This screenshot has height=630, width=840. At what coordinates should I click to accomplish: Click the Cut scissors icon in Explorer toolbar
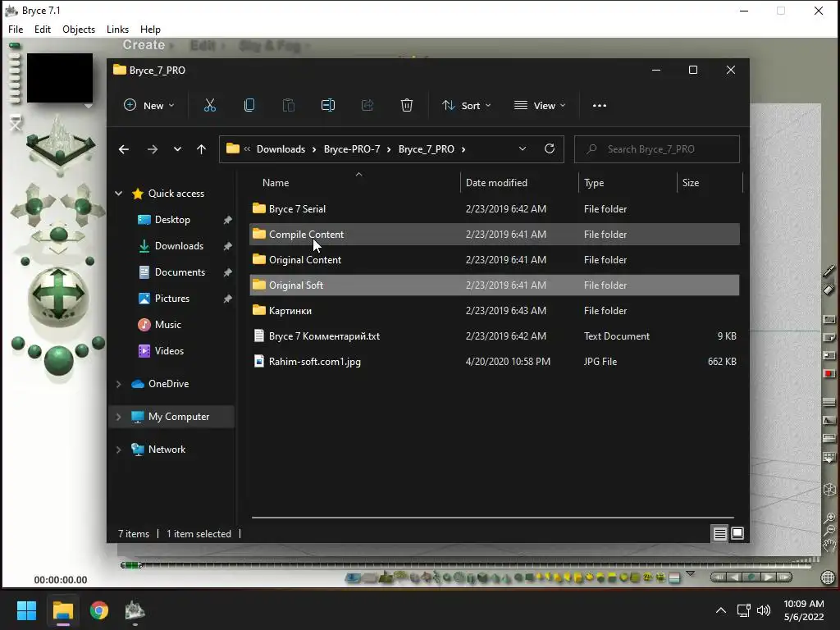(209, 106)
